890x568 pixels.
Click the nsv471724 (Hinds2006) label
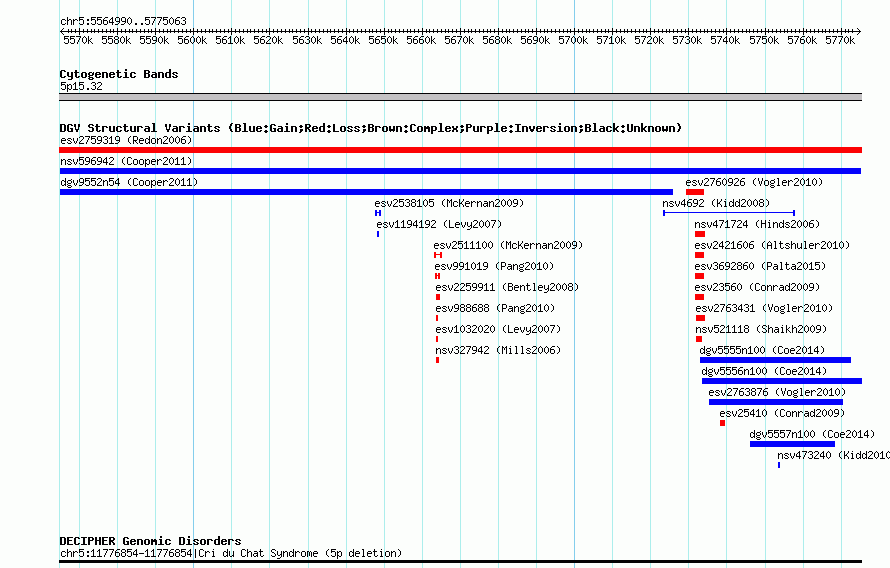(x=757, y=224)
